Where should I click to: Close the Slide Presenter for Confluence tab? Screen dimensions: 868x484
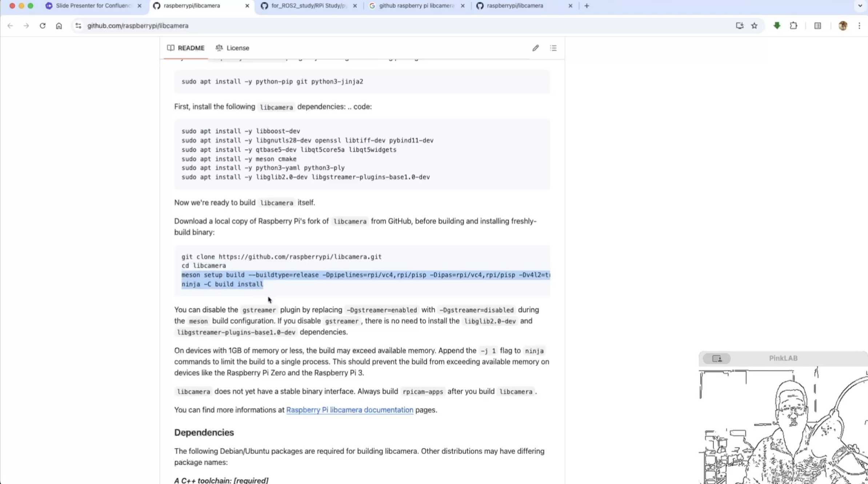(x=139, y=6)
